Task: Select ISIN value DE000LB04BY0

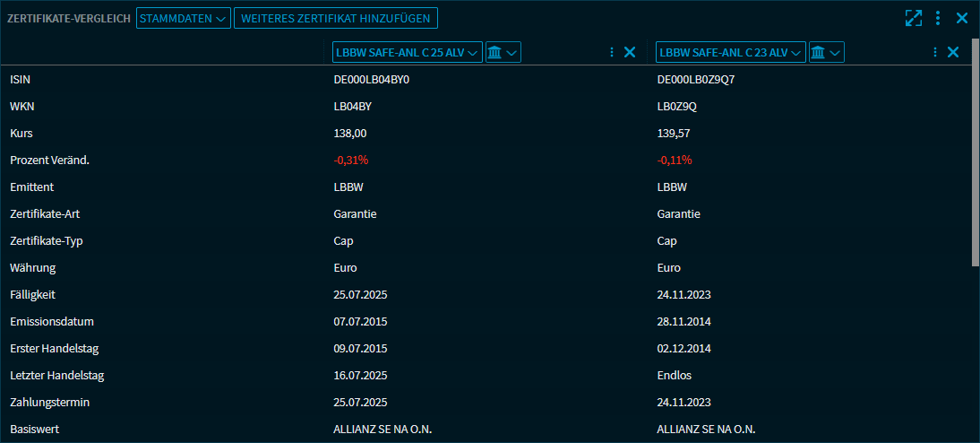Action: coord(377,80)
